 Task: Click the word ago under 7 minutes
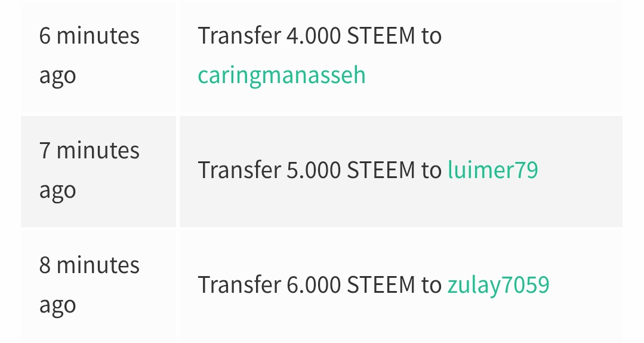point(57,191)
